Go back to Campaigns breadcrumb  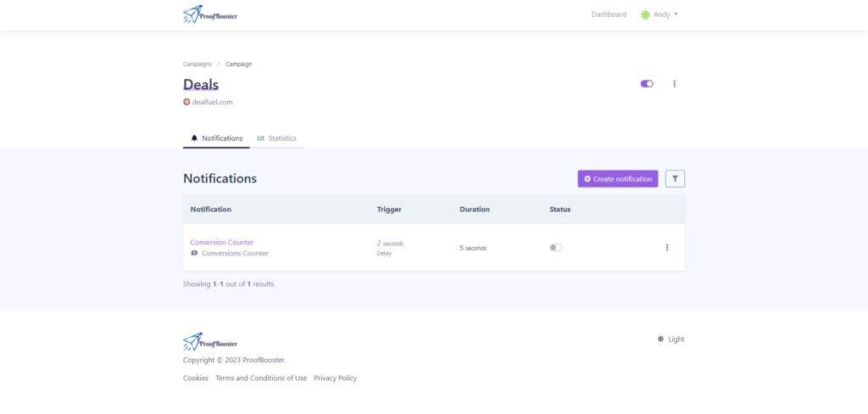pos(197,64)
